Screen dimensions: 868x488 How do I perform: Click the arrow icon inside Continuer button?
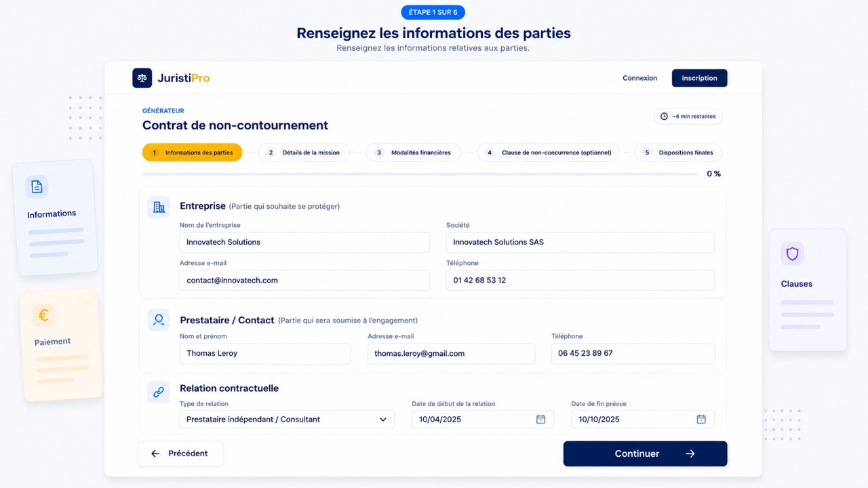point(690,453)
